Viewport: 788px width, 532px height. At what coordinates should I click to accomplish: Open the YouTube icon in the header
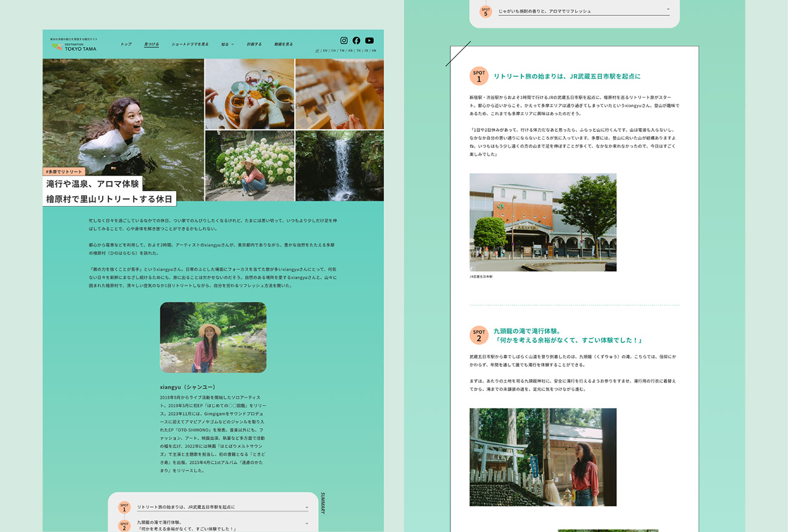coord(369,40)
